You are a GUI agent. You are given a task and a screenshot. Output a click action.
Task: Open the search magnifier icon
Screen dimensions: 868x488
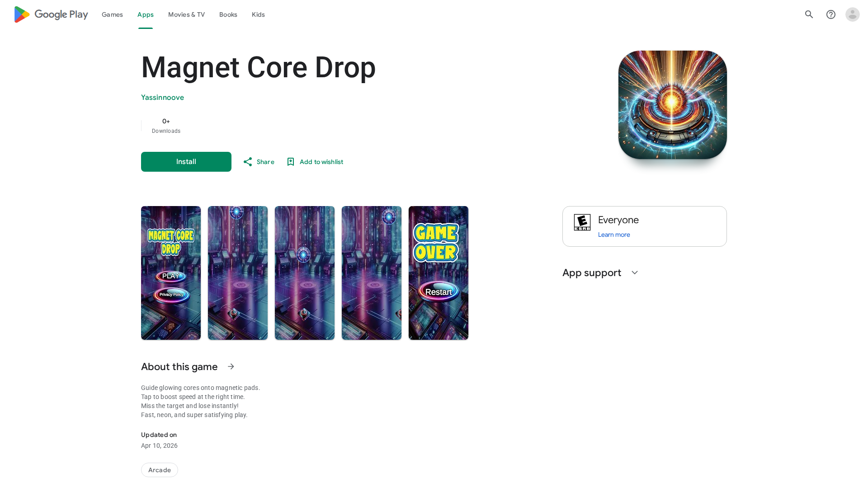[809, 14]
